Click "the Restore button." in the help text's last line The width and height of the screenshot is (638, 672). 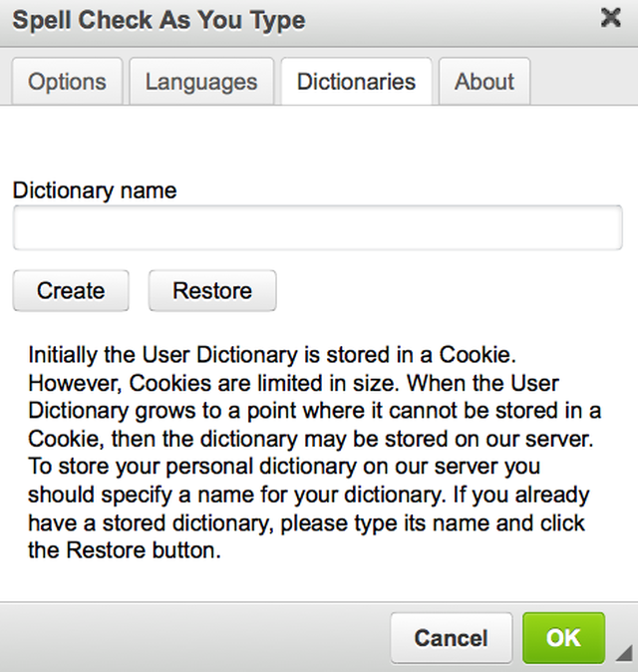click(x=123, y=551)
